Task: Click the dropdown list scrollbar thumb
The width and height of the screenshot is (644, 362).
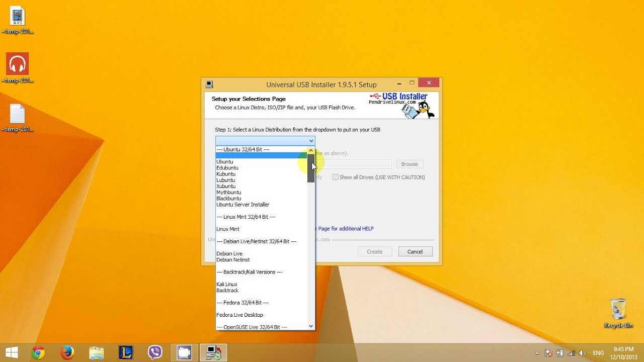Action: (x=311, y=168)
